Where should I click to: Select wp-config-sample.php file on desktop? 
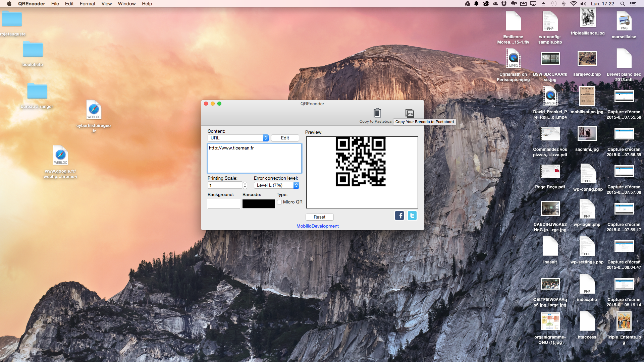[x=550, y=21]
